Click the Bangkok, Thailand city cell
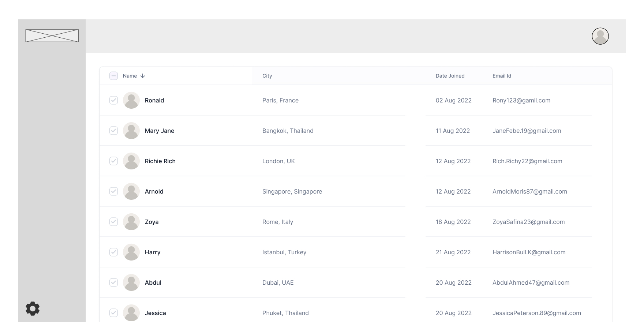The width and height of the screenshot is (644, 322). [288, 131]
